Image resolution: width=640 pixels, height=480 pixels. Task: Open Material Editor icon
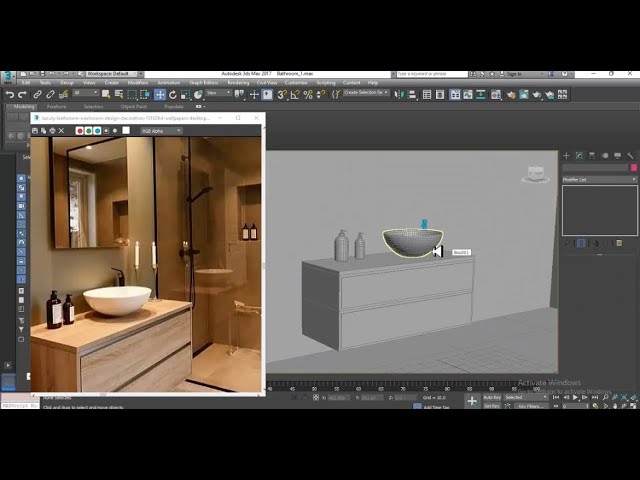[496, 95]
